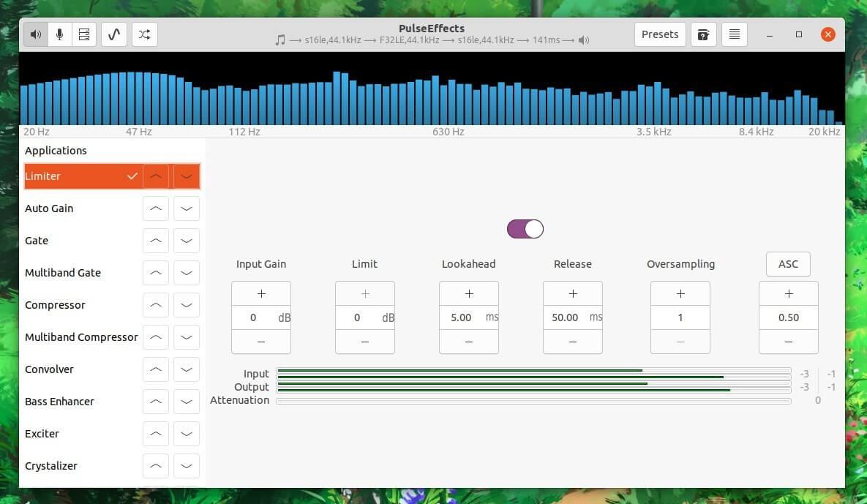Open the Presets menu
Screen dimensions: 867x504
coord(659,34)
